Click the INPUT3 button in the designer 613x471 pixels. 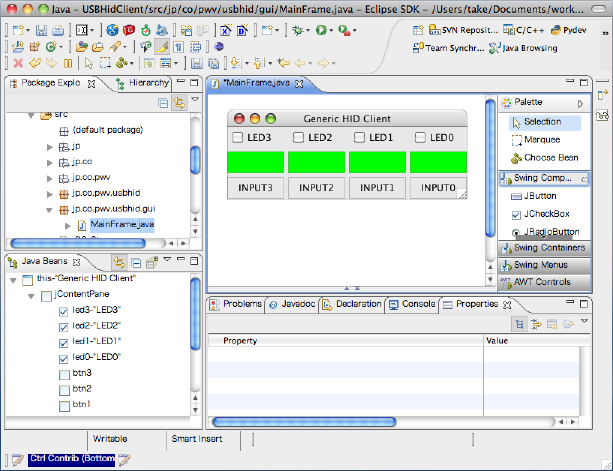click(256, 187)
